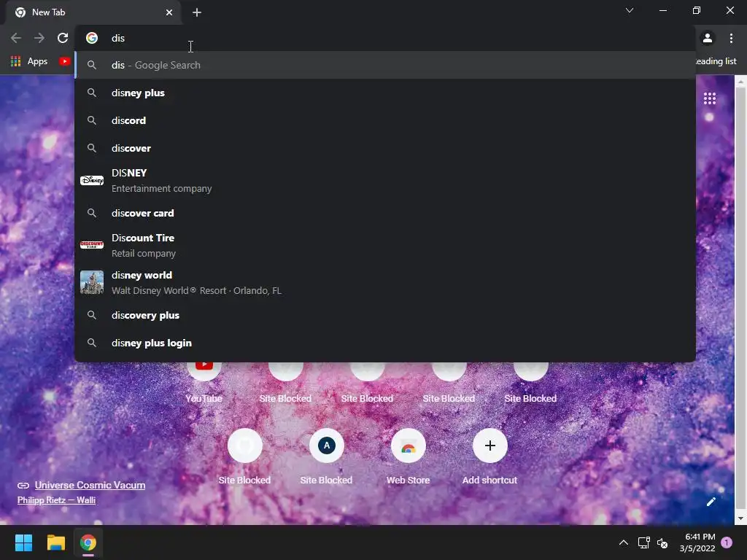Open the Google apps grid on the New Tab page
This screenshot has width=747, height=560.
(709, 98)
